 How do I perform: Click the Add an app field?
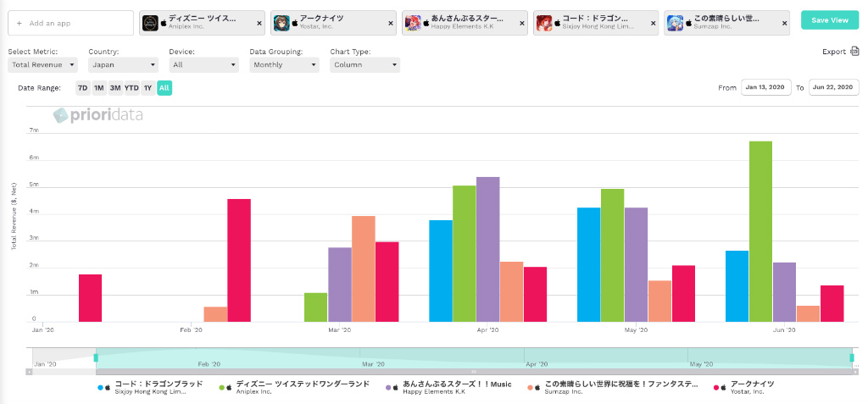71,23
